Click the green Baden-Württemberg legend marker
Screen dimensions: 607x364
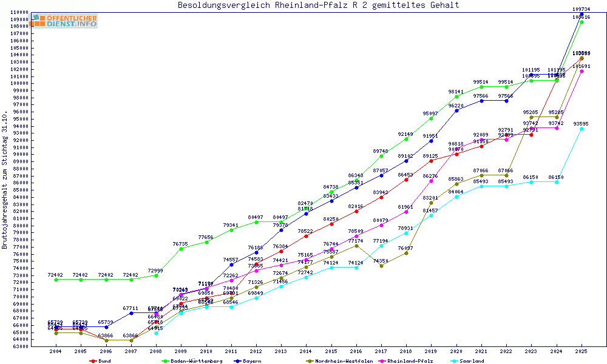164,361
